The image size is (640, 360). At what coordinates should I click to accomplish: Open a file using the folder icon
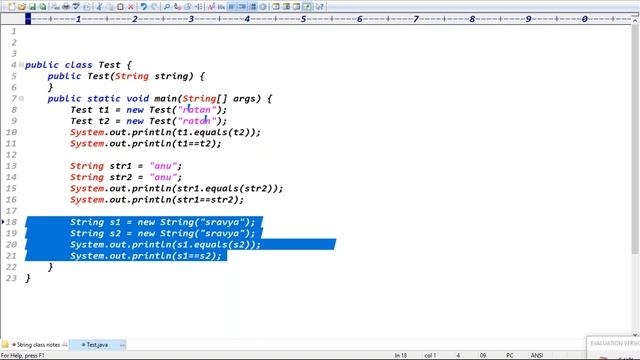coord(22,7)
